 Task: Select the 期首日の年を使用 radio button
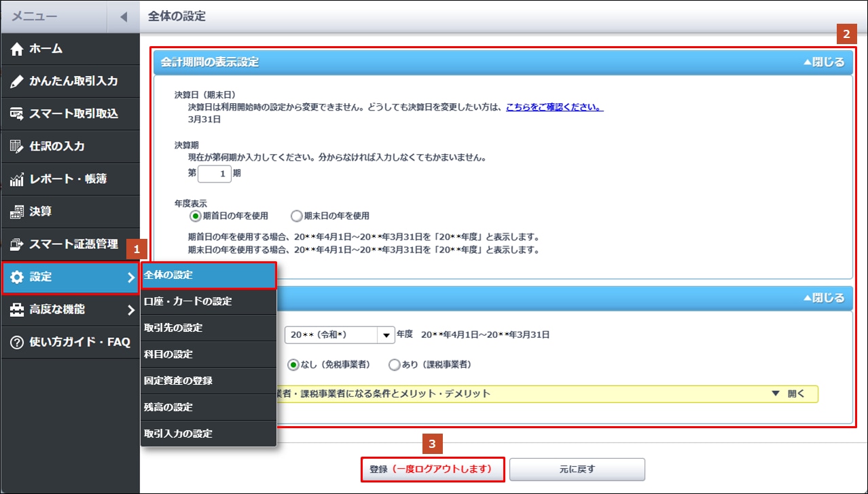point(196,216)
